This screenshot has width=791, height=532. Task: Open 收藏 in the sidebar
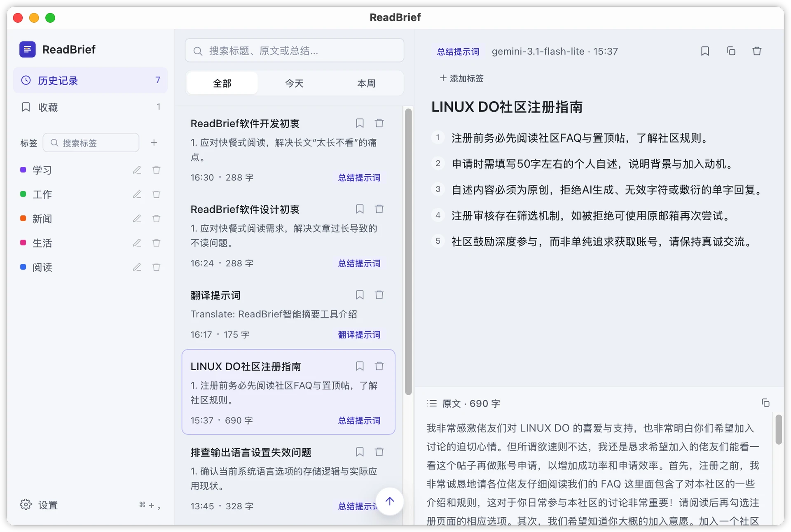[x=90, y=107]
